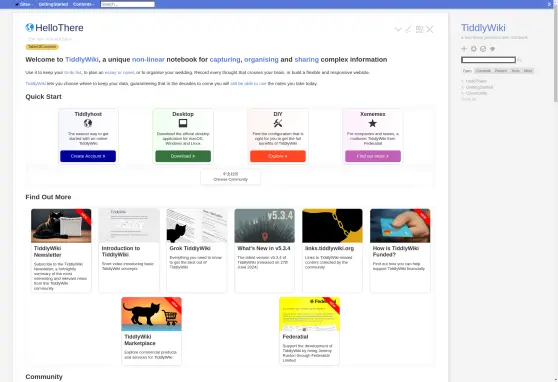Click the TableOfContents tag pill

(x=42, y=47)
